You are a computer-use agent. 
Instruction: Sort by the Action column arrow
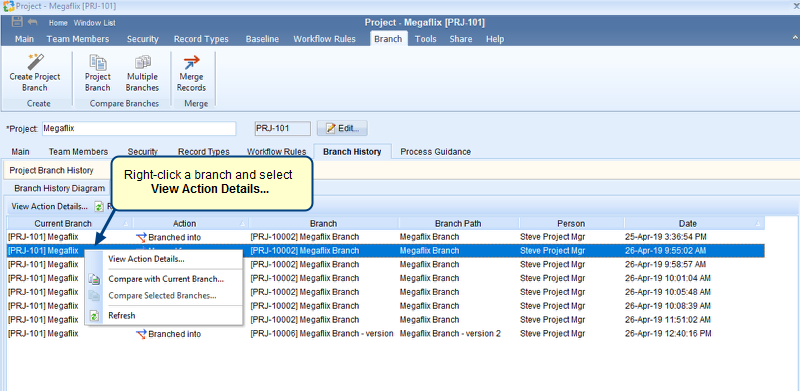[243, 224]
